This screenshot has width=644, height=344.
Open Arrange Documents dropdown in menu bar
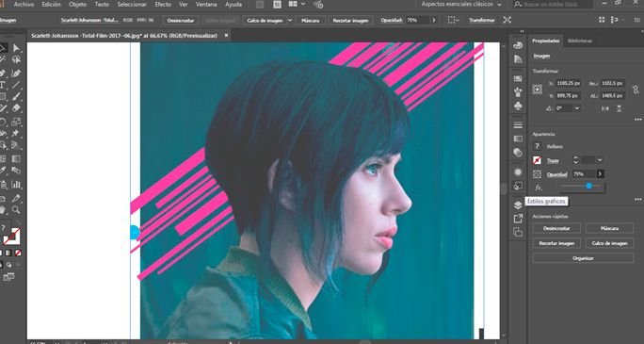click(x=297, y=4)
